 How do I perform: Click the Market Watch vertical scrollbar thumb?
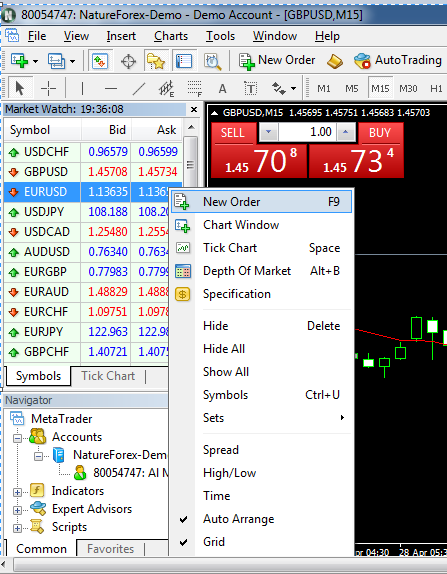190,165
